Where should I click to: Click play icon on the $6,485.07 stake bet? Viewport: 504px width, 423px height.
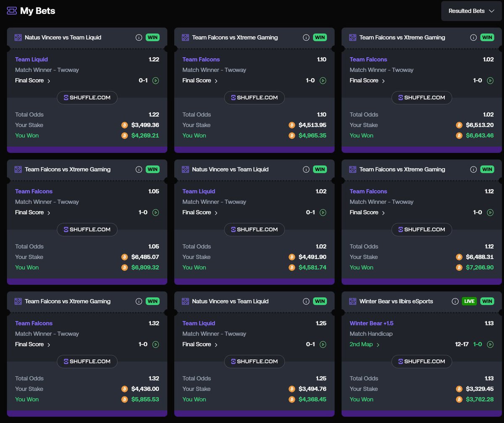tap(156, 213)
